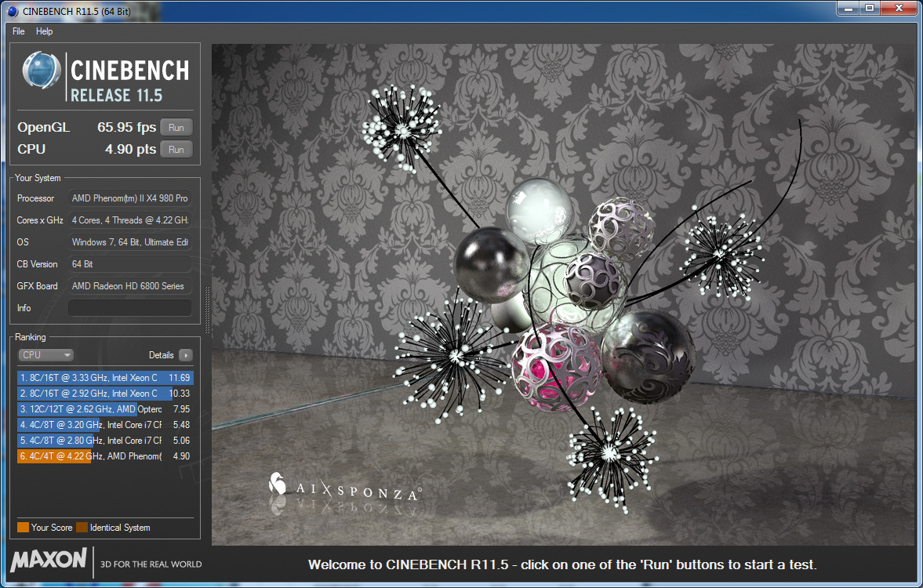The image size is (923, 588).
Task: Open the CPU ranking type dropdown
Action: (46, 355)
